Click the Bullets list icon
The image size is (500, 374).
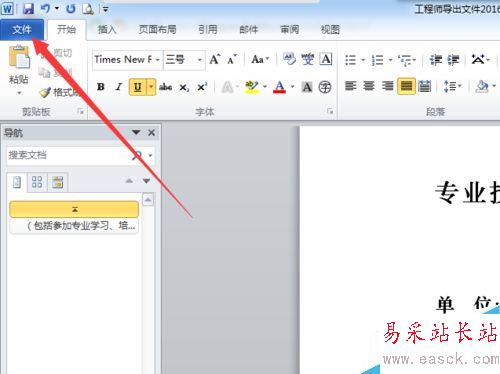(x=351, y=60)
